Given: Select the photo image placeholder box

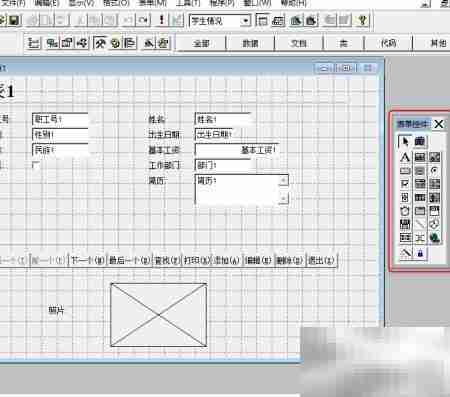Looking at the screenshot, I should click(x=159, y=315).
